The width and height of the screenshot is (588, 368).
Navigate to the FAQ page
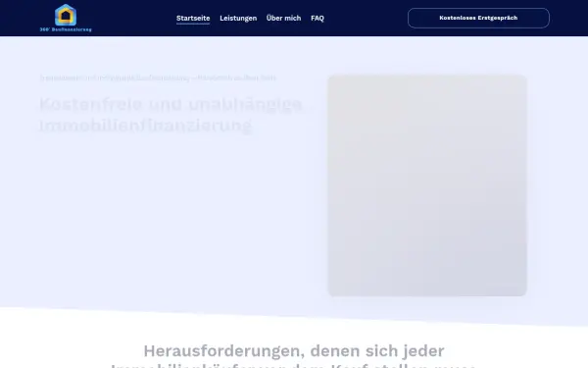pos(318,18)
